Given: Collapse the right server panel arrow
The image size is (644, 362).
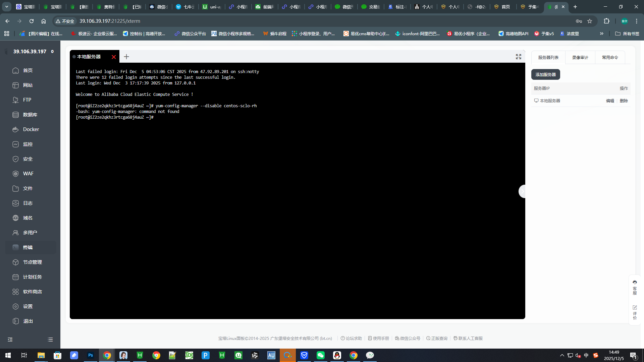Looking at the screenshot, I should [x=522, y=191].
